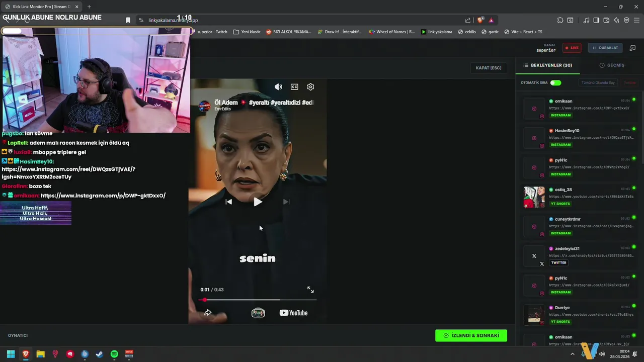The width and height of the screenshot is (644, 362).
Task: Open the media control music note icon
Action: 586,20
